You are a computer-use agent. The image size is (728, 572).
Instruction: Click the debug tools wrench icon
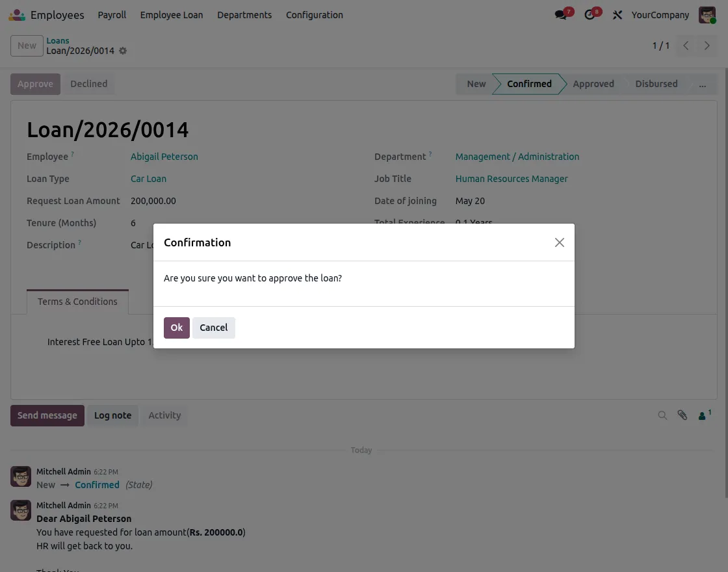(617, 15)
